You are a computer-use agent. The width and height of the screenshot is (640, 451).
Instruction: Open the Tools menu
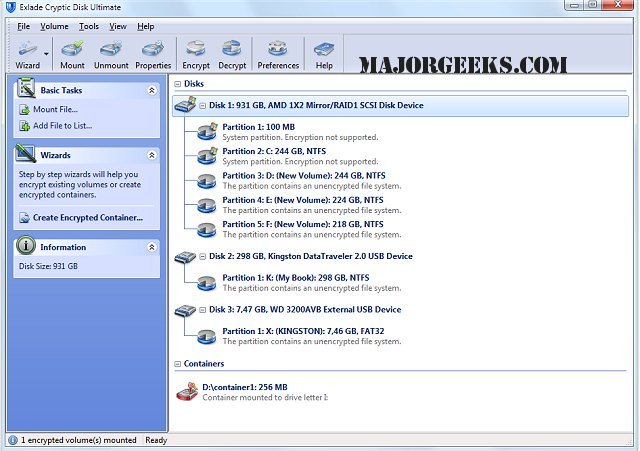pyautogui.click(x=89, y=27)
